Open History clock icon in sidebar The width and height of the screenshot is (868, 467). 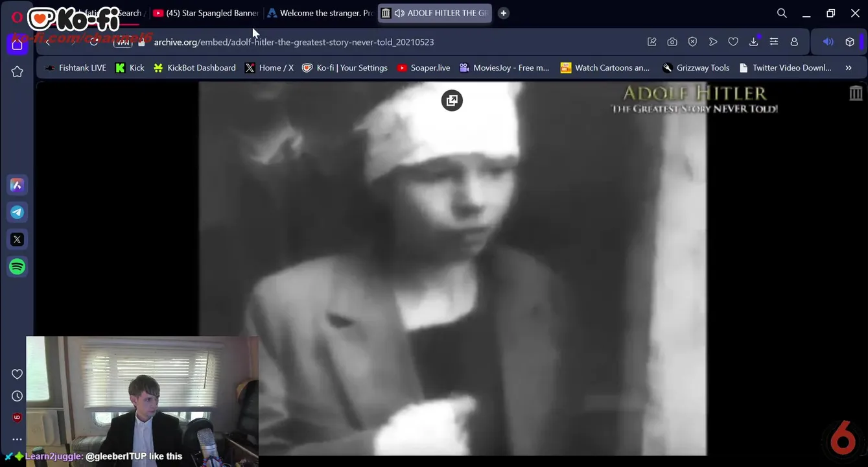pyautogui.click(x=18, y=396)
